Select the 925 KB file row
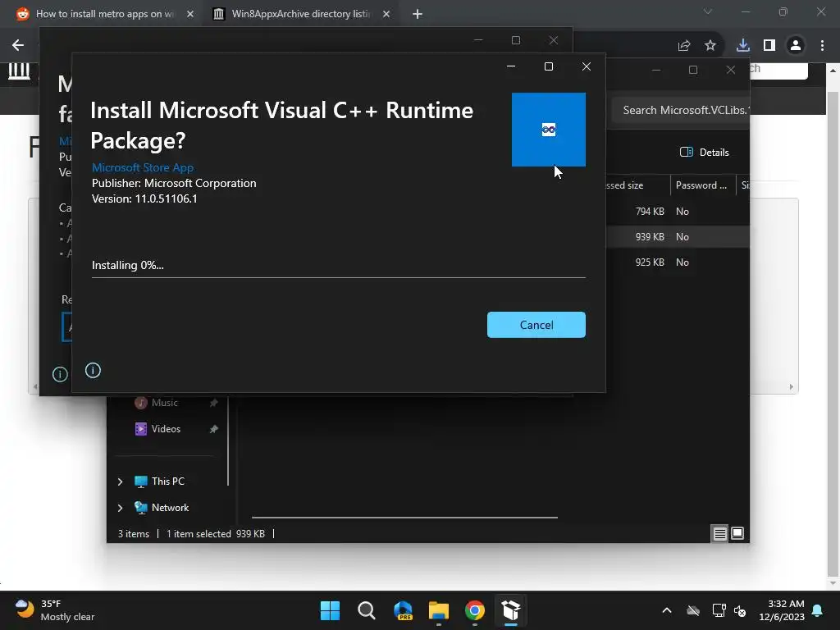 [678, 262]
